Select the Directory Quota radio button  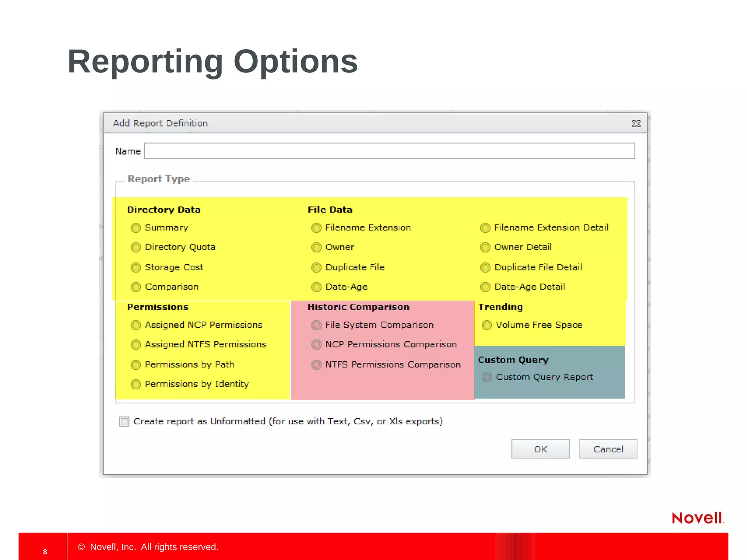(x=136, y=248)
